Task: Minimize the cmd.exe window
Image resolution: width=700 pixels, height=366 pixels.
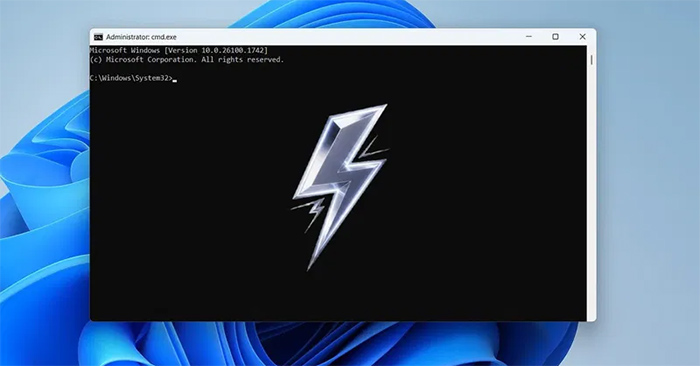Action: [x=529, y=37]
